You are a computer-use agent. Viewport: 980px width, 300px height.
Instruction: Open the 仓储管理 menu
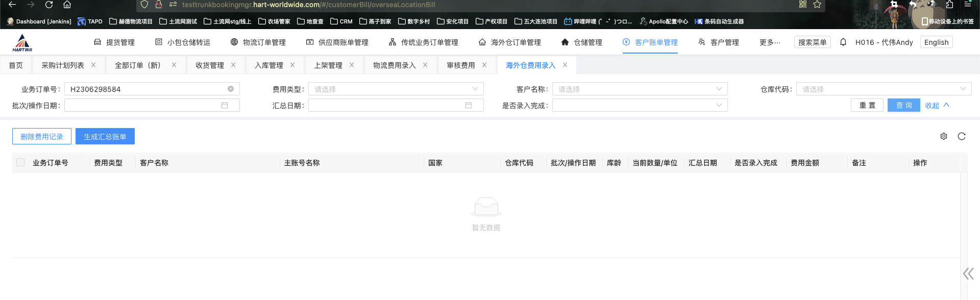click(x=582, y=42)
